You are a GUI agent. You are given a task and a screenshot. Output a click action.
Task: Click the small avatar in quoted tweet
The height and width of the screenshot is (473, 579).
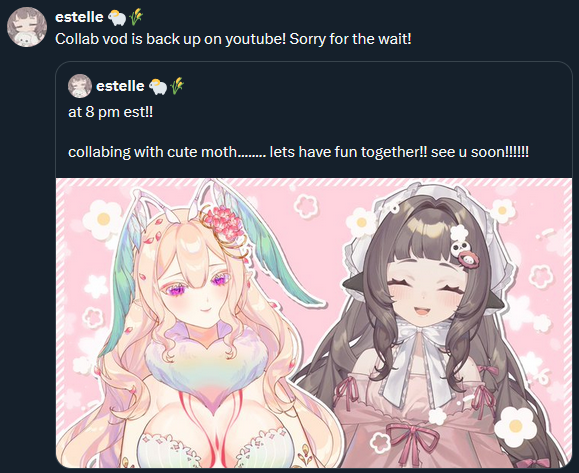(x=80, y=86)
